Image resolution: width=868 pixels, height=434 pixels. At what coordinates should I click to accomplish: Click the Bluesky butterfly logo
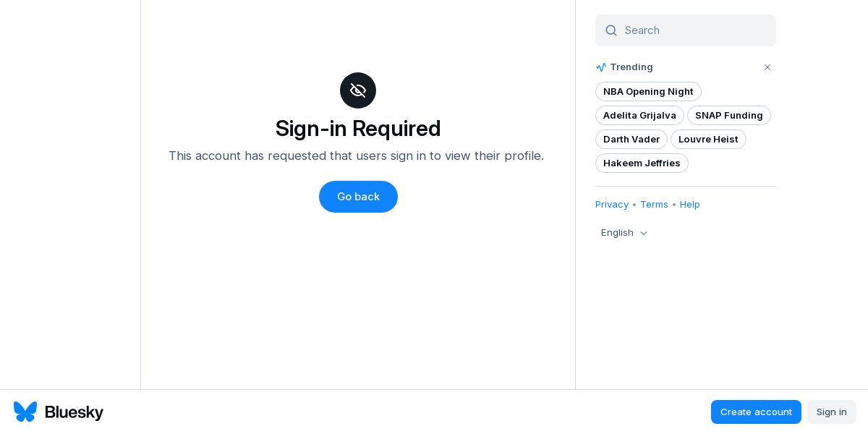pos(25,412)
